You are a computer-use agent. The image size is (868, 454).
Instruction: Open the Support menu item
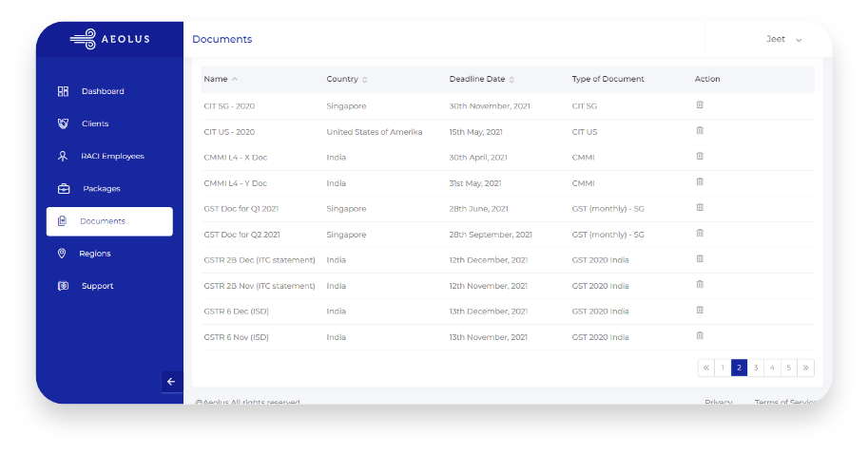coord(109,286)
